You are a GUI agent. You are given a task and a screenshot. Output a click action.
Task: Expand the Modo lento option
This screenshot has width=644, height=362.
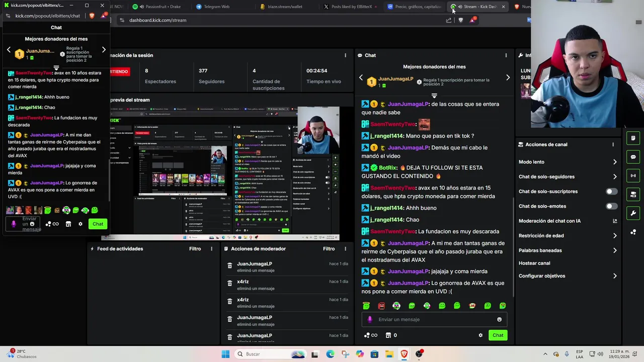click(615, 162)
